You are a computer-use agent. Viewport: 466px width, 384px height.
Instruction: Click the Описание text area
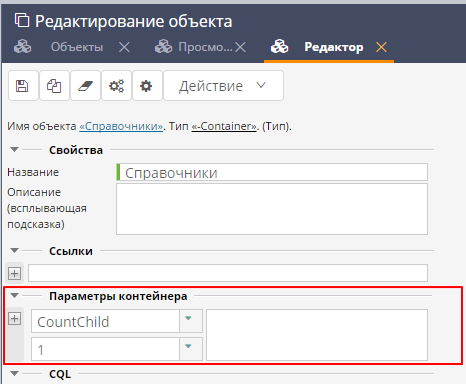(x=272, y=209)
